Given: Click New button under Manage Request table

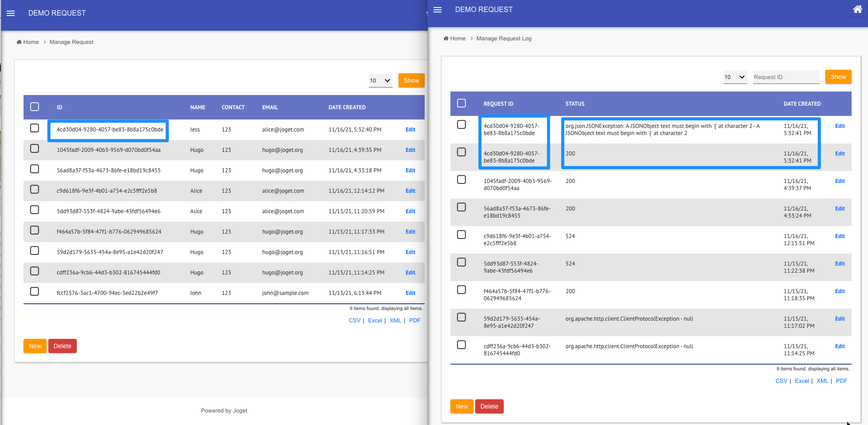Looking at the screenshot, I should click(x=35, y=346).
